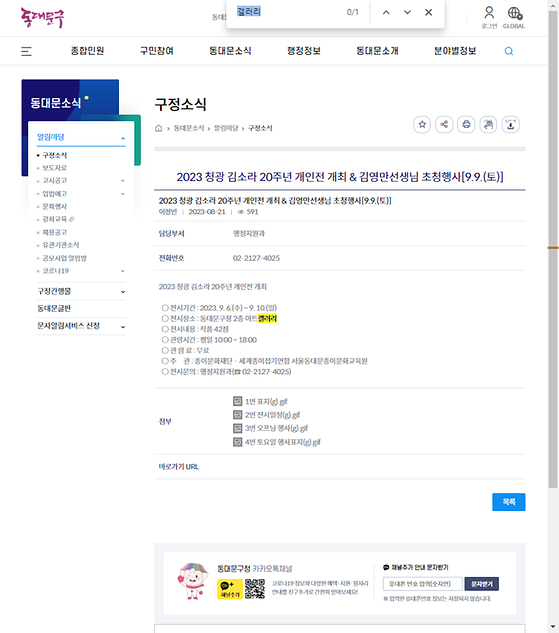The width and height of the screenshot is (559, 633).
Task: Open the 동대문구 logo home link
Action: click(x=42, y=18)
